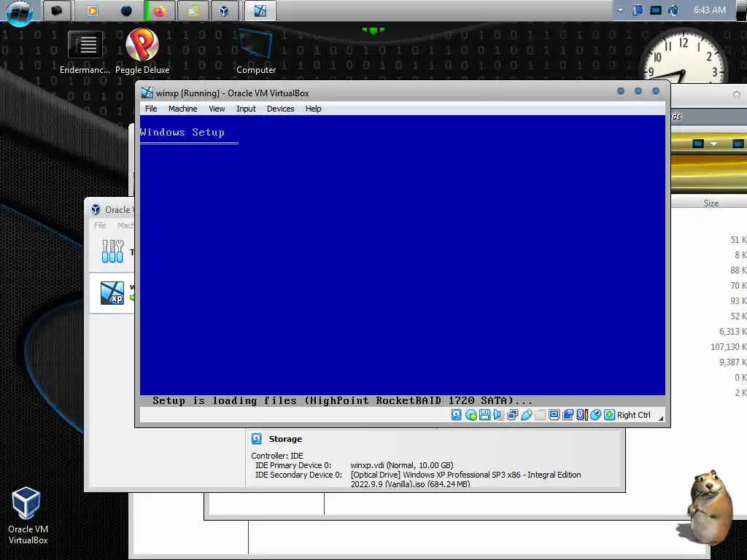
Task: Open the Machine menu of winxp VM
Action: coord(182,109)
